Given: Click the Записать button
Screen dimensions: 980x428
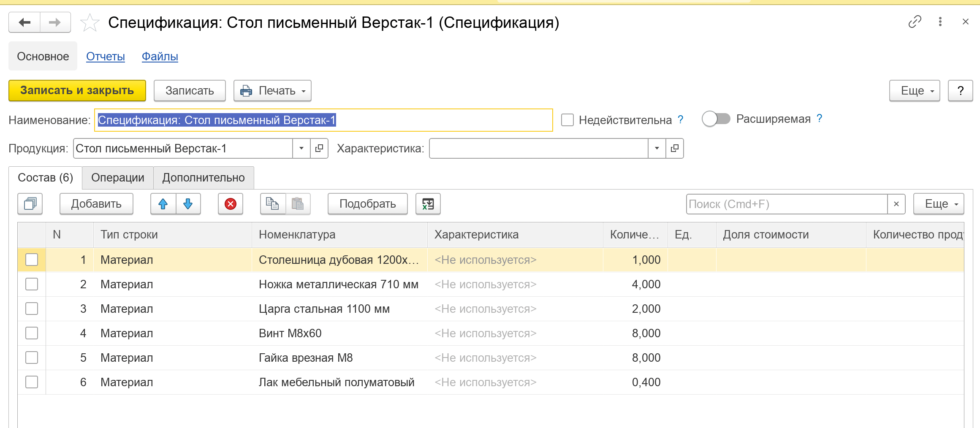Looking at the screenshot, I should click(190, 90).
